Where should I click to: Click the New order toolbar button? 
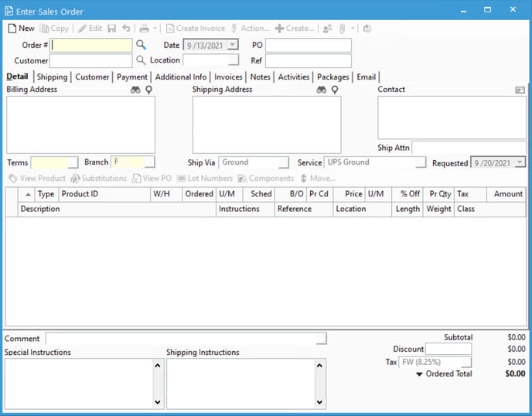click(22, 29)
